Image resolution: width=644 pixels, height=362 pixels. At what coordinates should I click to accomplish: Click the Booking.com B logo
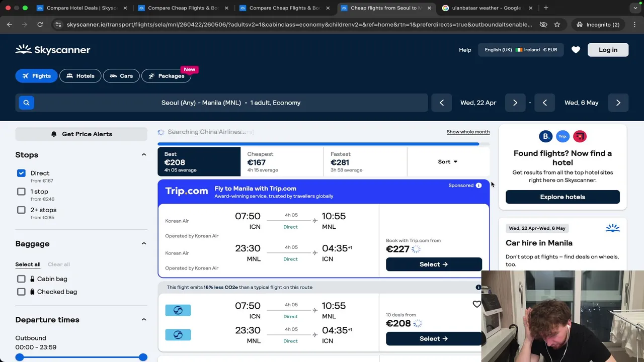pos(545,136)
